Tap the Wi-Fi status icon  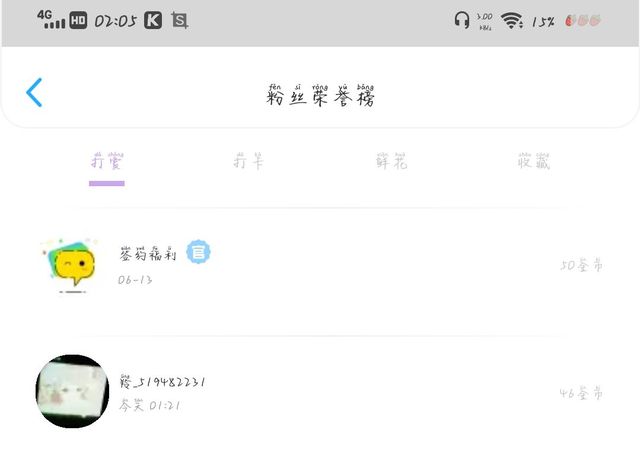click(x=512, y=20)
